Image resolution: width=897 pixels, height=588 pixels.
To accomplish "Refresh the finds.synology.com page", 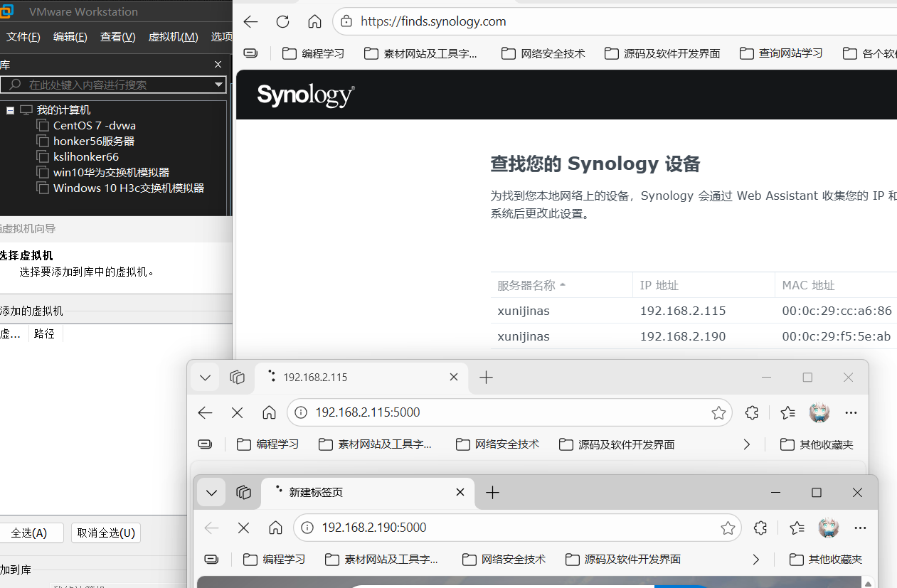I will pyautogui.click(x=282, y=21).
